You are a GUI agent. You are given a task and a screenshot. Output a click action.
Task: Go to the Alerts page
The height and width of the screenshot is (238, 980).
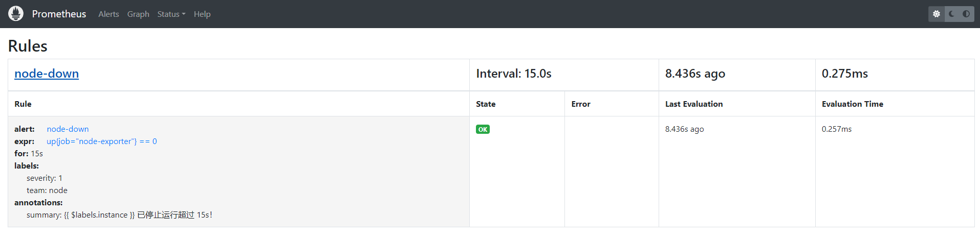pyautogui.click(x=108, y=14)
